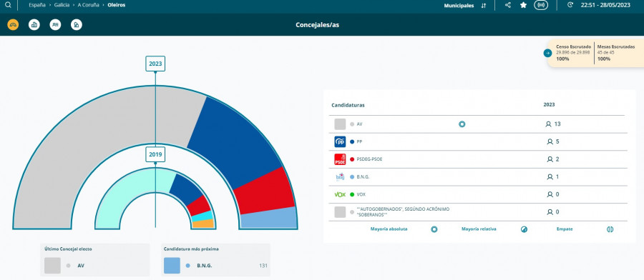Screen dimensions: 644x280
Task: Mark Oleiros as favorite with star icon
Action: 523,5
